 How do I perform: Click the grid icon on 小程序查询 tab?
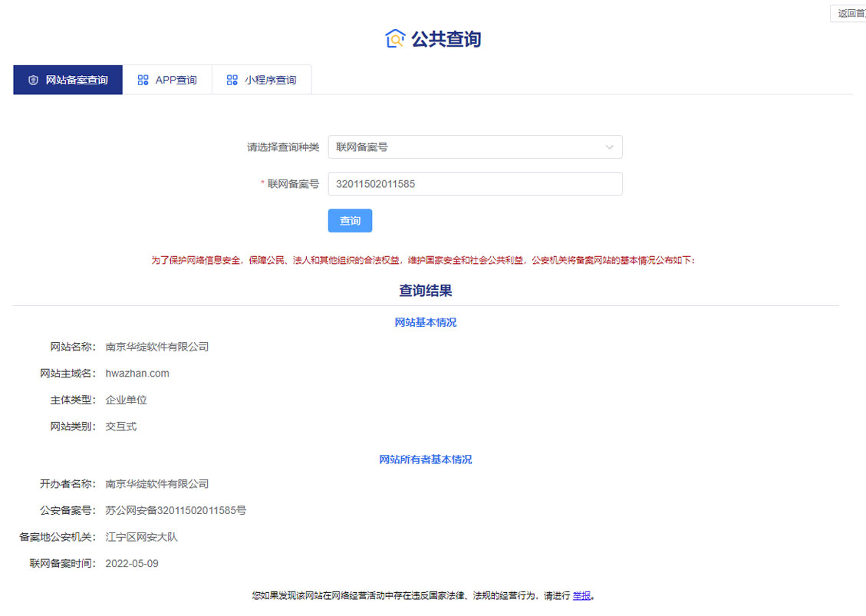pyautogui.click(x=232, y=80)
